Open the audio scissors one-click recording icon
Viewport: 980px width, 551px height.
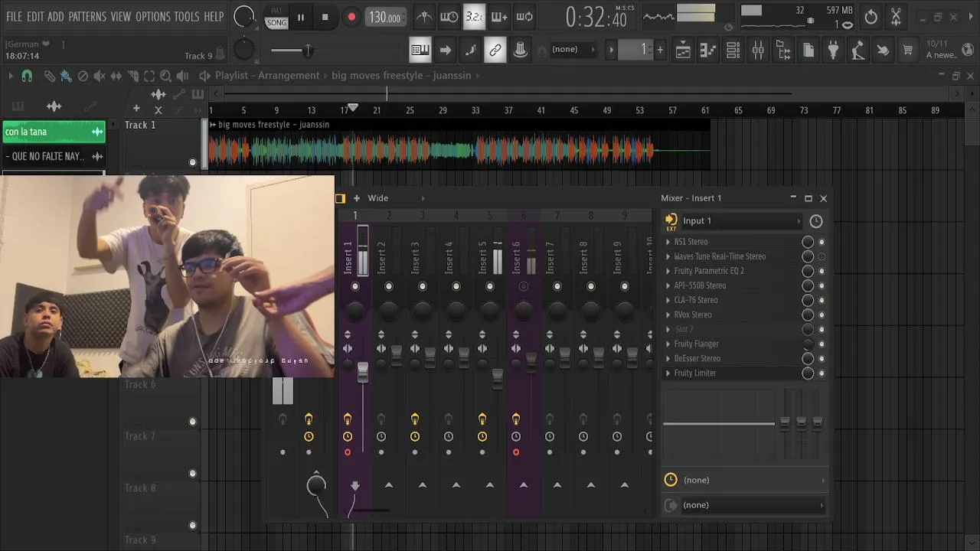coord(896,17)
